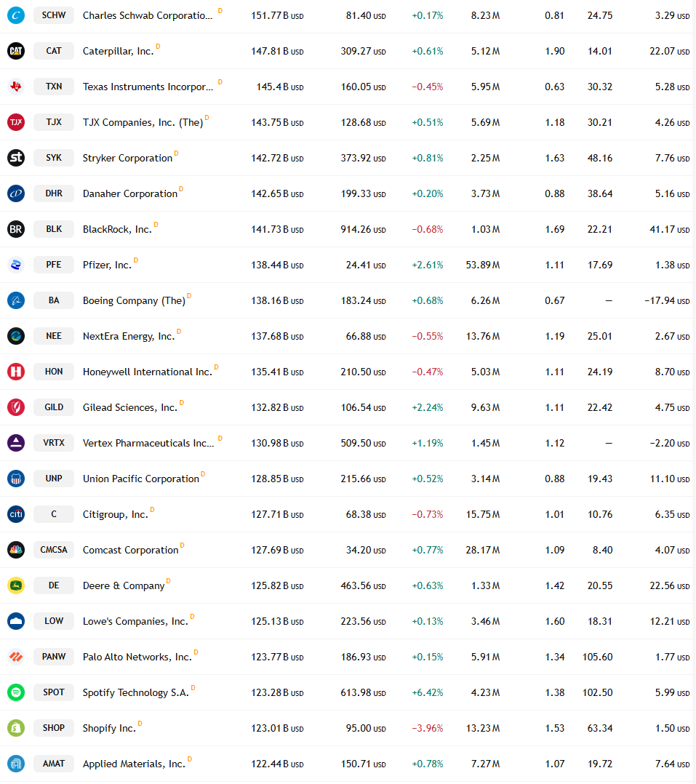The width and height of the screenshot is (696, 784).
Task: Open the SPOT ticker badge
Action: point(54,692)
